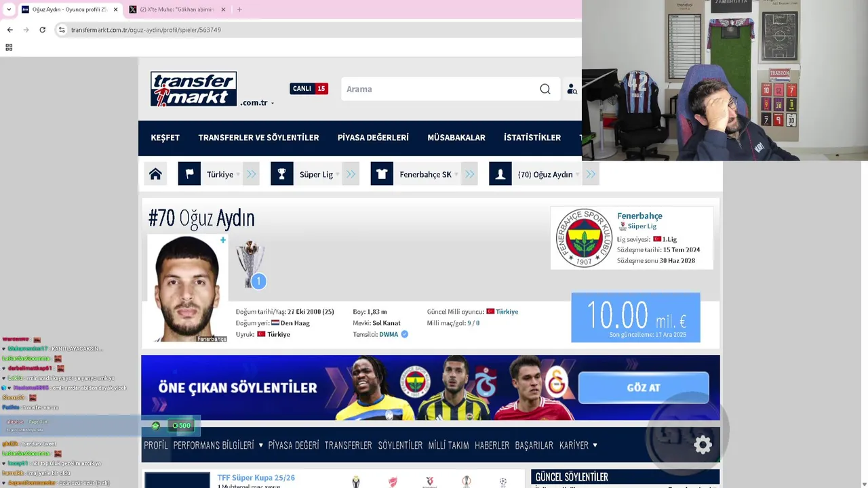Image resolution: width=868 pixels, height=488 pixels.
Task: Go back with the browser back arrow
Action: pos(9,30)
